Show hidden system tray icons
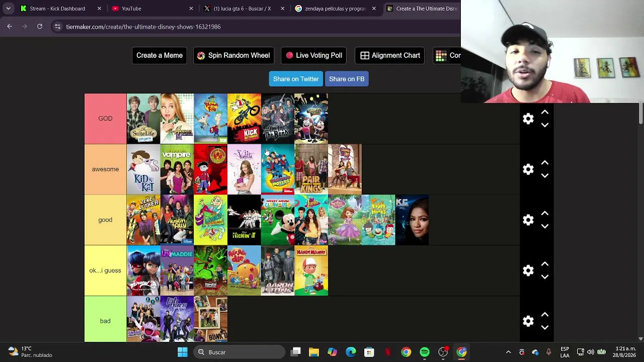 pyautogui.click(x=508, y=352)
